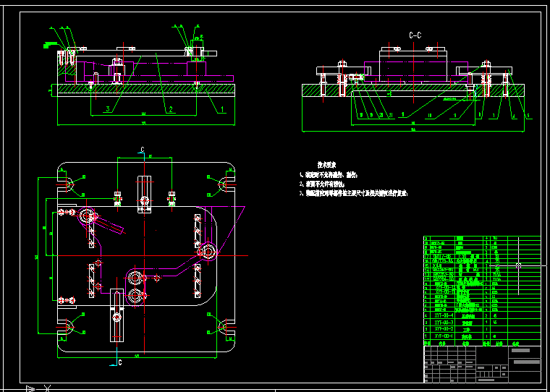
Task: Pick the lower C cutting-plane label in plan view
Action: tap(120, 362)
